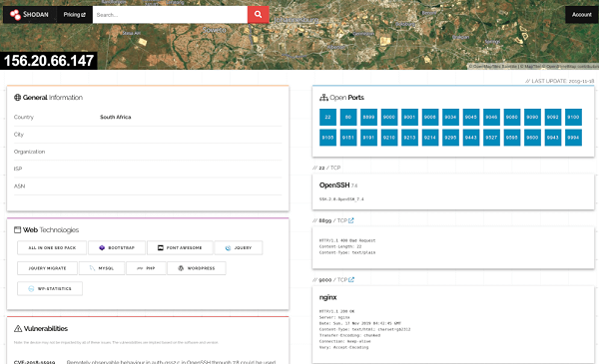
Task: Click the red search magnifier button
Action: (x=259, y=15)
